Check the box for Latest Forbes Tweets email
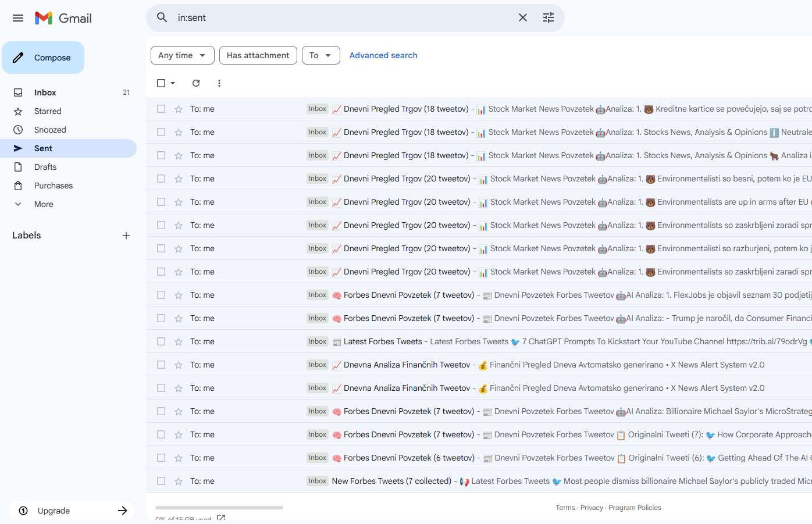Image resolution: width=812 pixels, height=524 pixels. click(x=161, y=341)
